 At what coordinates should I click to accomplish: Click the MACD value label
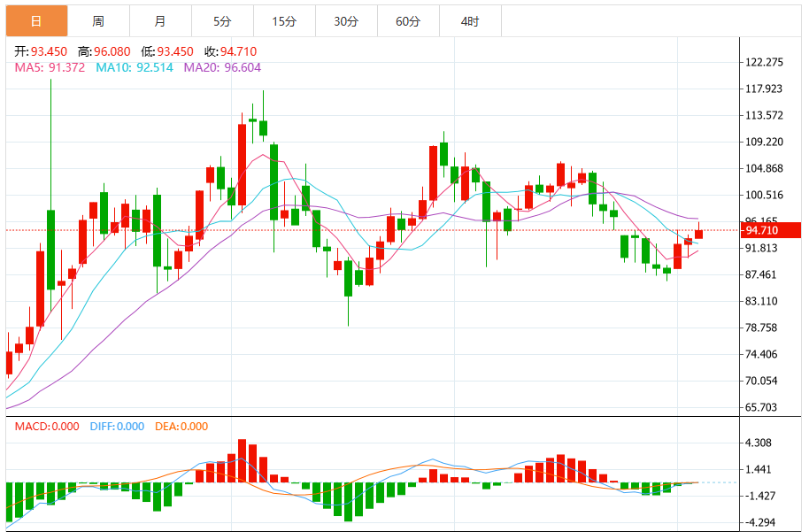tap(47, 427)
